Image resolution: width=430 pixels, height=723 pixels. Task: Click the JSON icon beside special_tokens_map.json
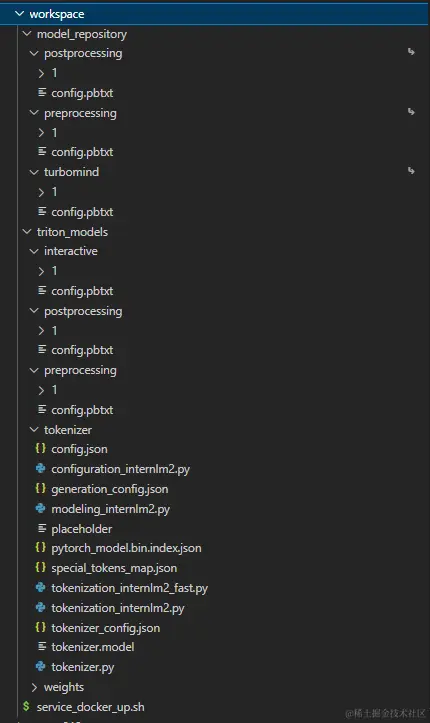[x=41, y=567]
